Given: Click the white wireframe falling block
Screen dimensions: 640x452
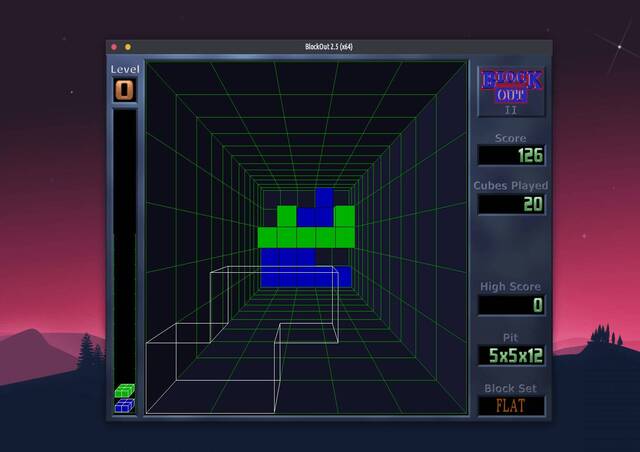Looking at the screenshot, I should (242, 340).
